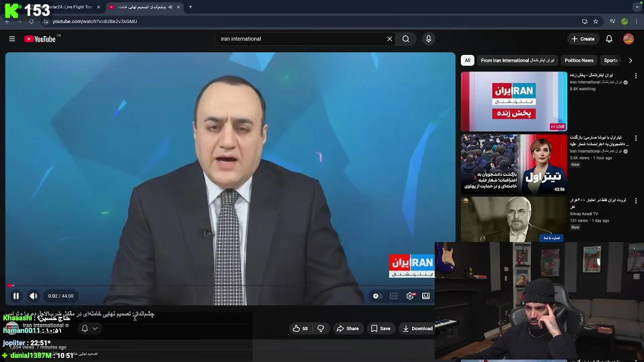Image resolution: width=644 pixels, height=362 pixels.
Task: Open the Simay Azadi TV video thumbnail
Action: [514, 220]
